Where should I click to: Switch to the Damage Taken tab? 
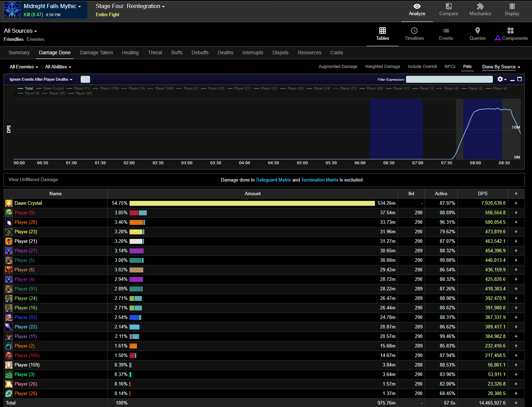(x=96, y=53)
